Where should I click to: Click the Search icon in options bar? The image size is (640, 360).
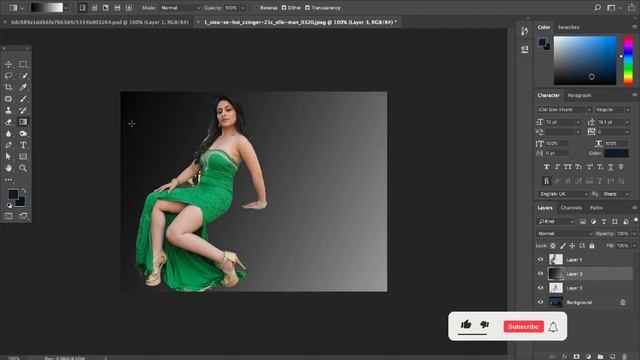pyautogui.click(x=598, y=8)
